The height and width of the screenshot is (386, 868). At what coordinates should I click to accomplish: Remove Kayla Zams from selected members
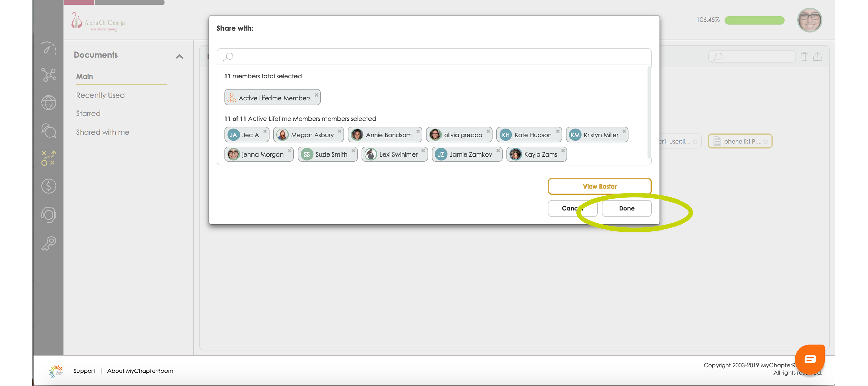563,151
